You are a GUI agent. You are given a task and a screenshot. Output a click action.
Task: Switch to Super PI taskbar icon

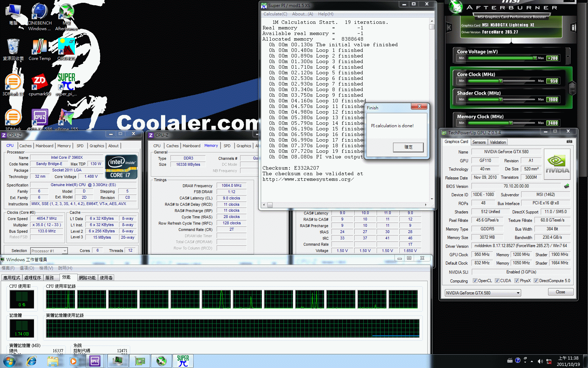click(x=183, y=361)
